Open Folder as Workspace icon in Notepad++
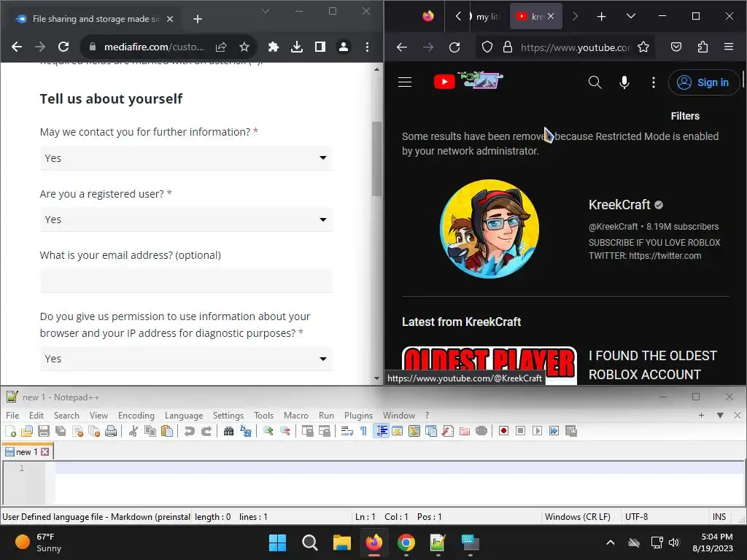 (465, 432)
